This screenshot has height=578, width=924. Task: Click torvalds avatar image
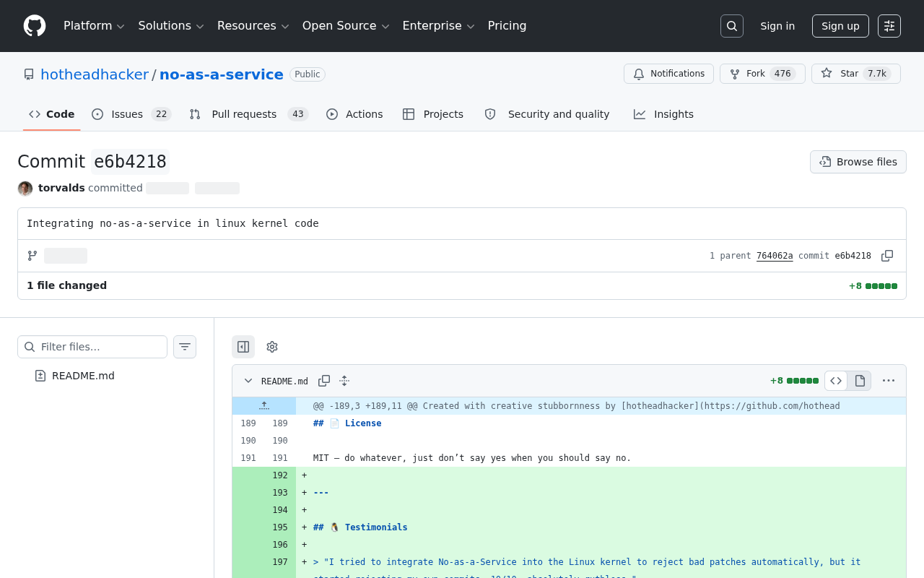tap(25, 188)
